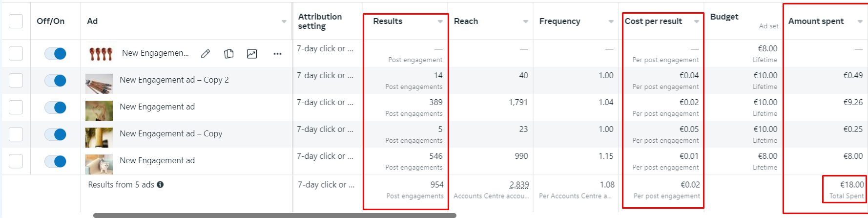Click the Attribution setting column header
The image size is (868, 218).
(320, 21)
